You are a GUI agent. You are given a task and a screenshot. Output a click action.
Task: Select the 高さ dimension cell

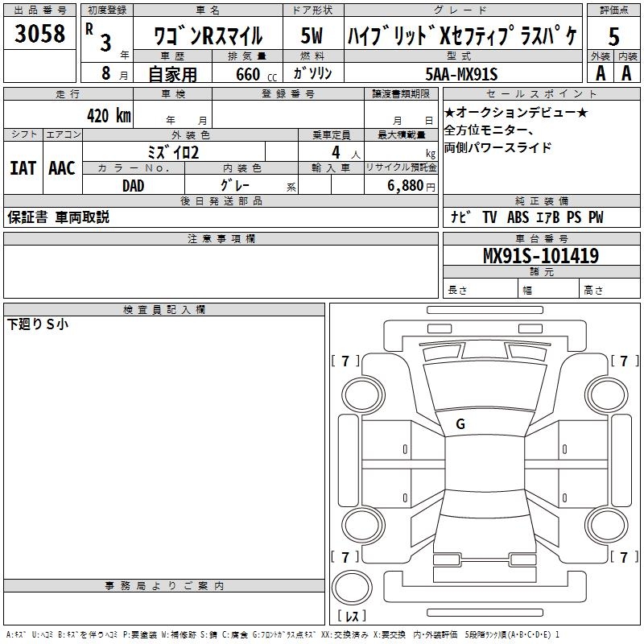[609, 290]
